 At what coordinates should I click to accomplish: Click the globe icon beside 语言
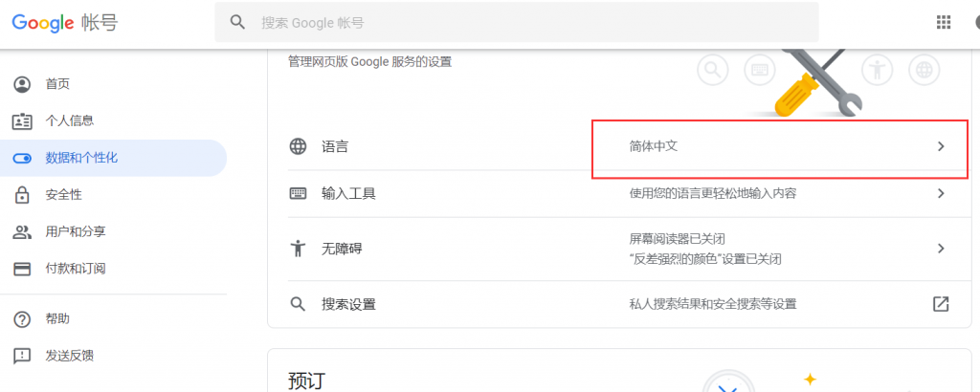click(299, 147)
